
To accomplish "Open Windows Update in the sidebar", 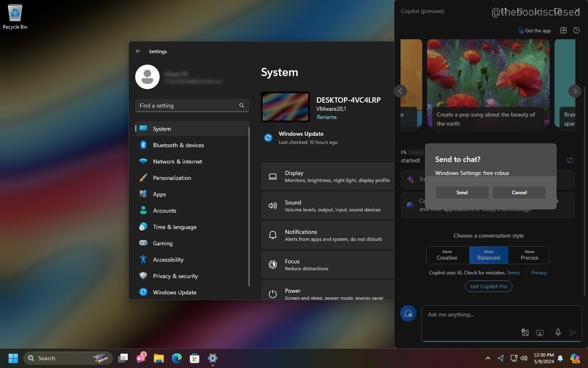I will click(192, 292).
